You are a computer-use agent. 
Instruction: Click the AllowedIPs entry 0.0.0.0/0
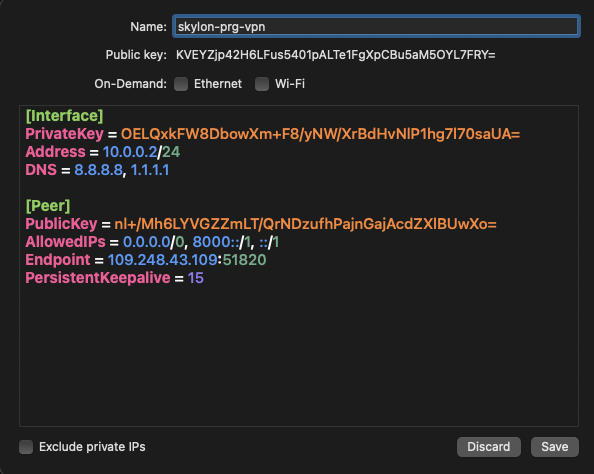[x=153, y=242]
